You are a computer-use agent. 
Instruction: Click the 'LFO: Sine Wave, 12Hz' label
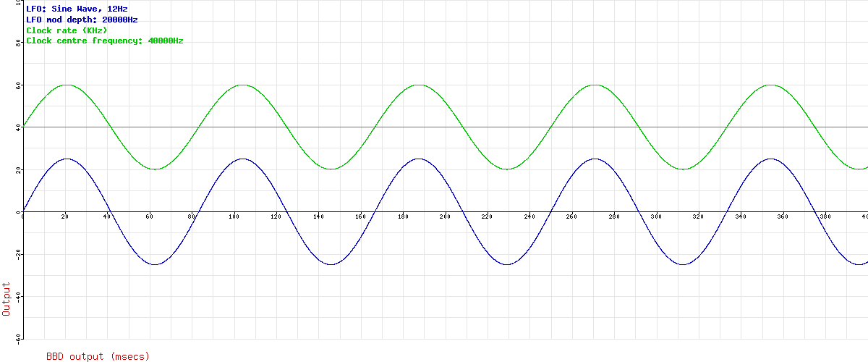[x=77, y=9]
